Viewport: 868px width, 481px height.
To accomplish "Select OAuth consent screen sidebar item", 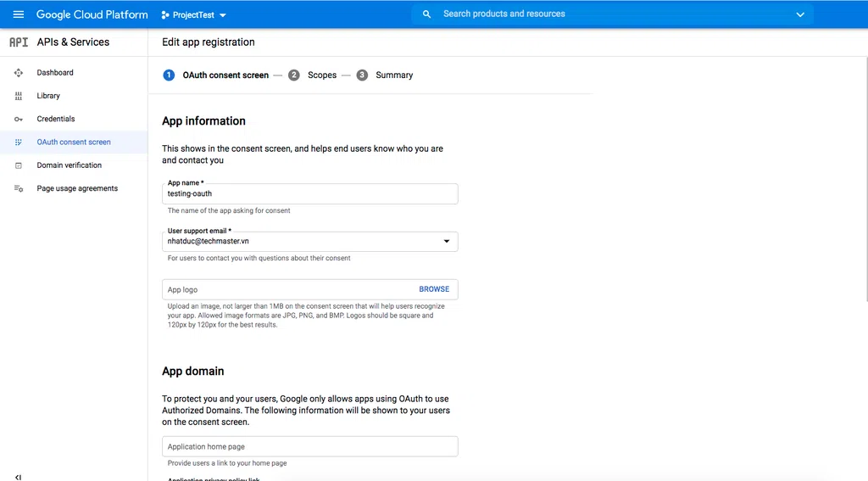I will pyautogui.click(x=74, y=143).
